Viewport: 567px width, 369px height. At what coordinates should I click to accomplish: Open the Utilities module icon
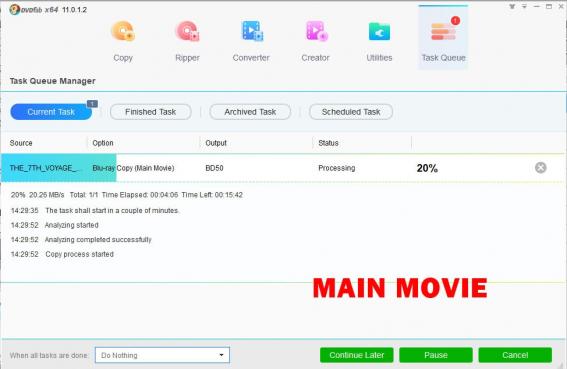tap(379, 32)
